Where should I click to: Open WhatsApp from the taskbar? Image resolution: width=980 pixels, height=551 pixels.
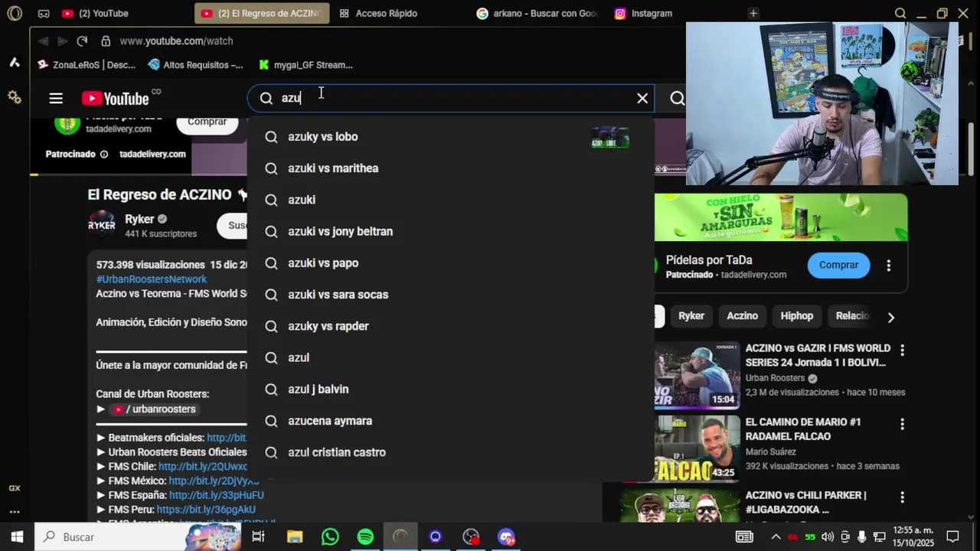coord(330,536)
